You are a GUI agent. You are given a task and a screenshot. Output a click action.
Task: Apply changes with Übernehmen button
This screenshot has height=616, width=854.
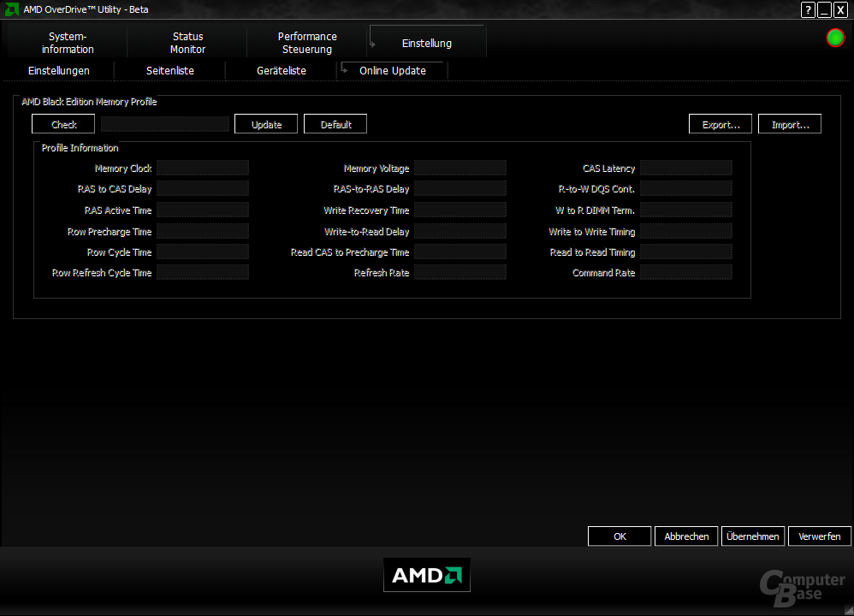coord(753,536)
